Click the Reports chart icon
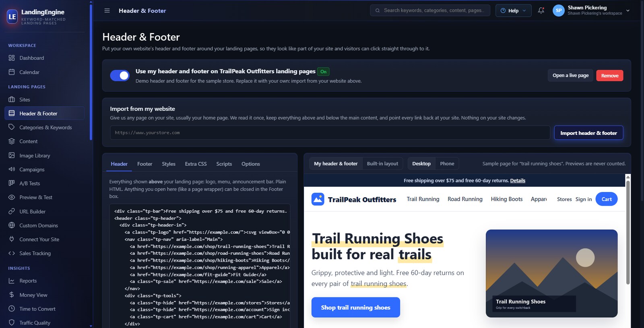 click(12, 281)
